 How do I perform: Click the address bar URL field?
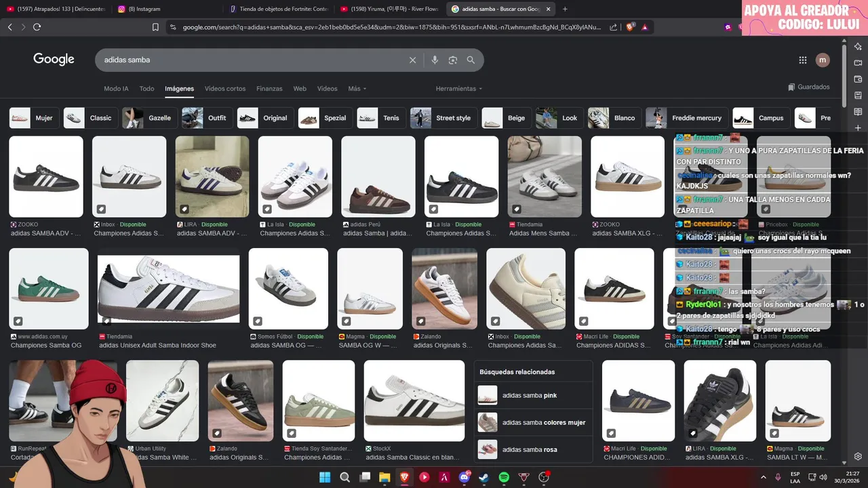click(x=391, y=27)
